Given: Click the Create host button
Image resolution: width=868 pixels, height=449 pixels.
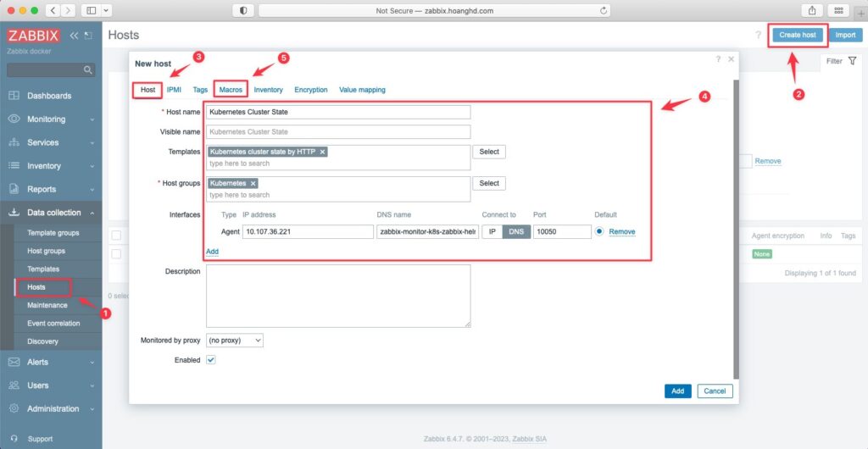Looking at the screenshot, I should tap(798, 35).
